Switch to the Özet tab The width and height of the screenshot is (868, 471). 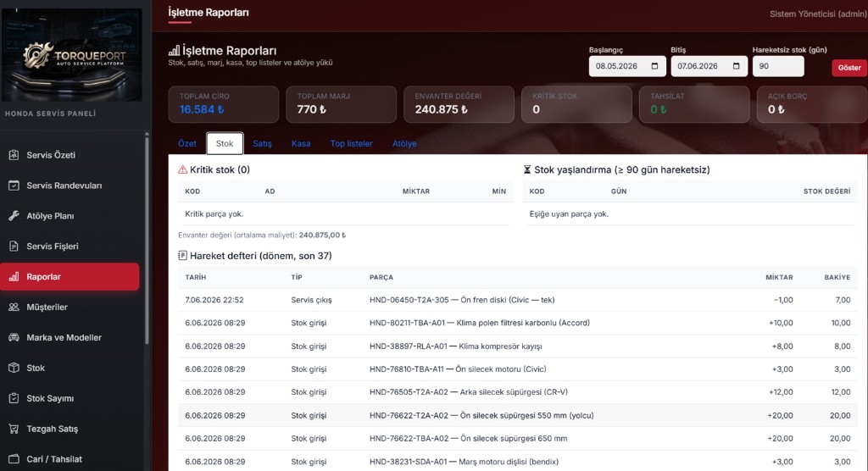coord(187,143)
